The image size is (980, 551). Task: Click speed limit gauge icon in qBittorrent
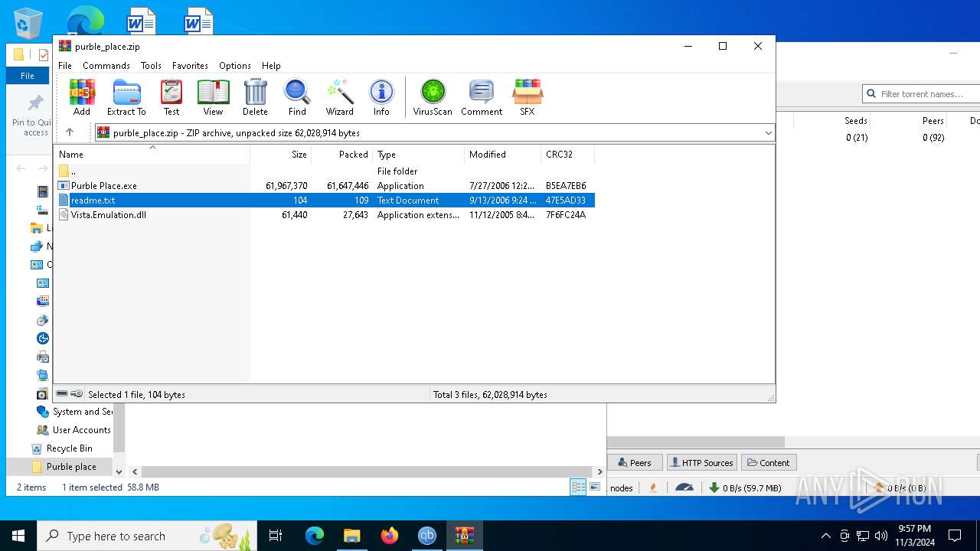pos(684,487)
